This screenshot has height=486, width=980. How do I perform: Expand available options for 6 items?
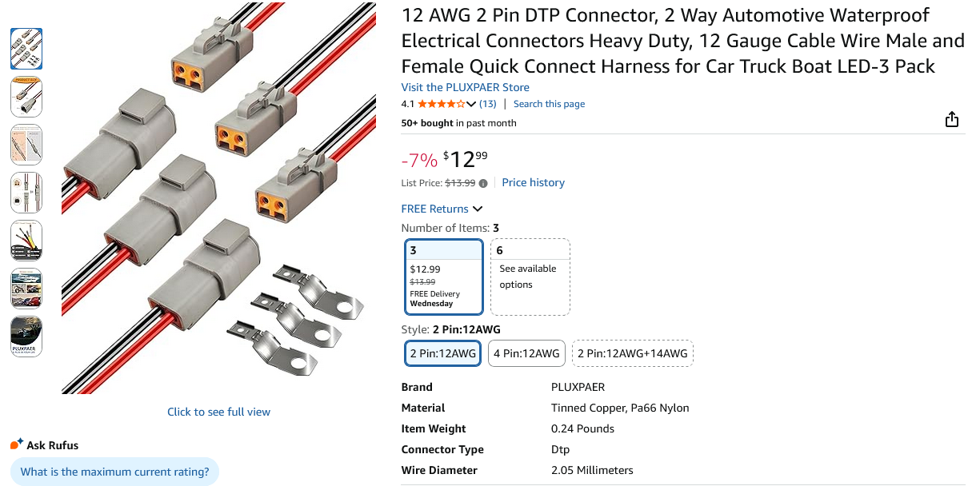[530, 276]
